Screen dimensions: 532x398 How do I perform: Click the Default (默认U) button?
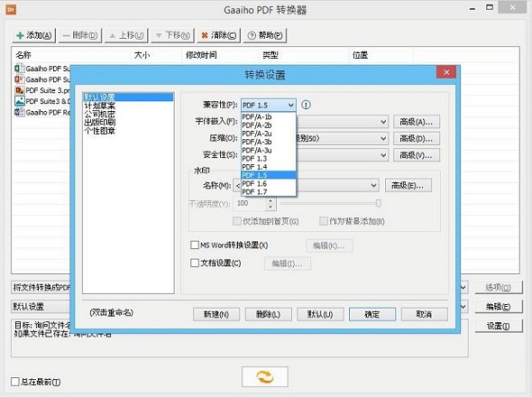[x=320, y=314]
